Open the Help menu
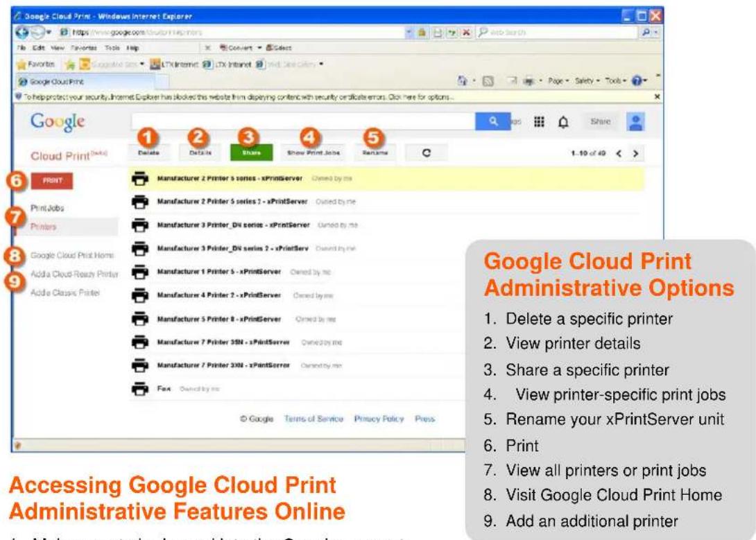 click(x=132, y=48)
